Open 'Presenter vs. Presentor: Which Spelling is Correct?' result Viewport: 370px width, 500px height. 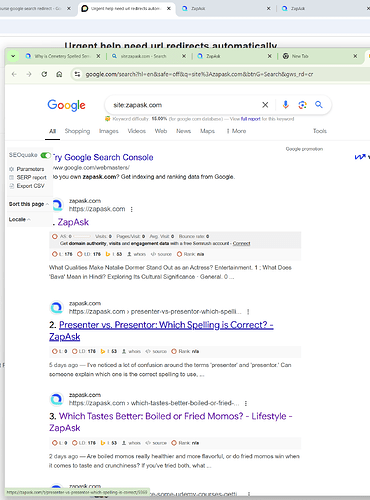[x=161, y=331]
